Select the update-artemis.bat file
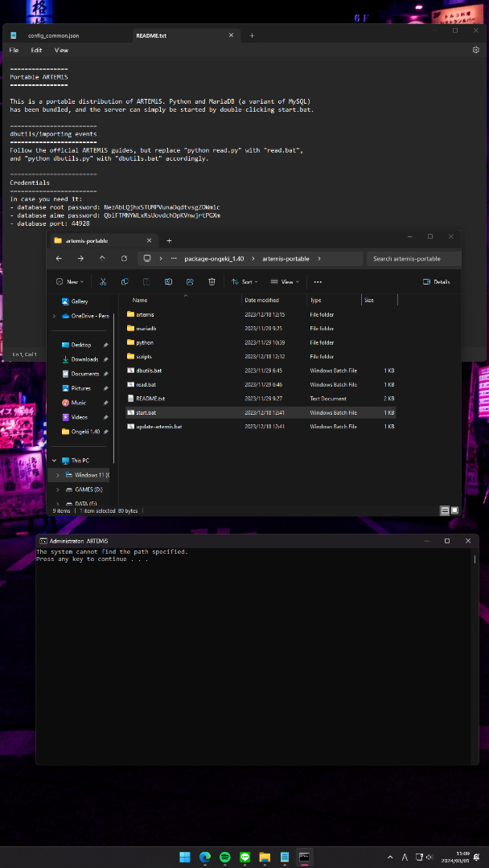Viewport: 489px width, 868px height. pos(158,427)
